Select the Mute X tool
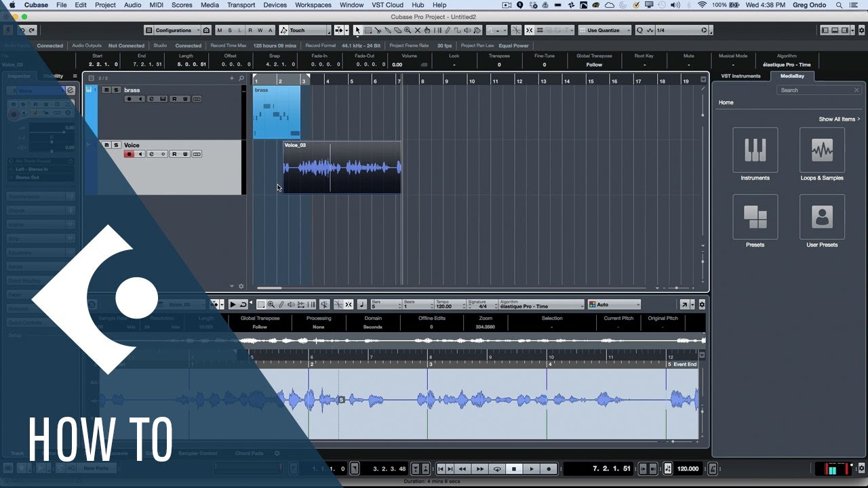Image resolution: width=868 pixels, height=488 pixels. pyautogui.click(x=418, y=30)
